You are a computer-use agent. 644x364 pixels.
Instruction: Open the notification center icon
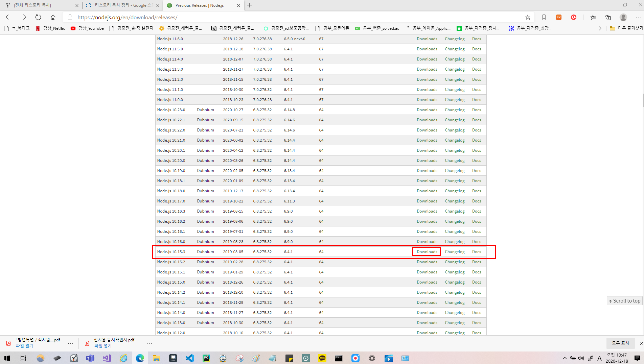637,358
